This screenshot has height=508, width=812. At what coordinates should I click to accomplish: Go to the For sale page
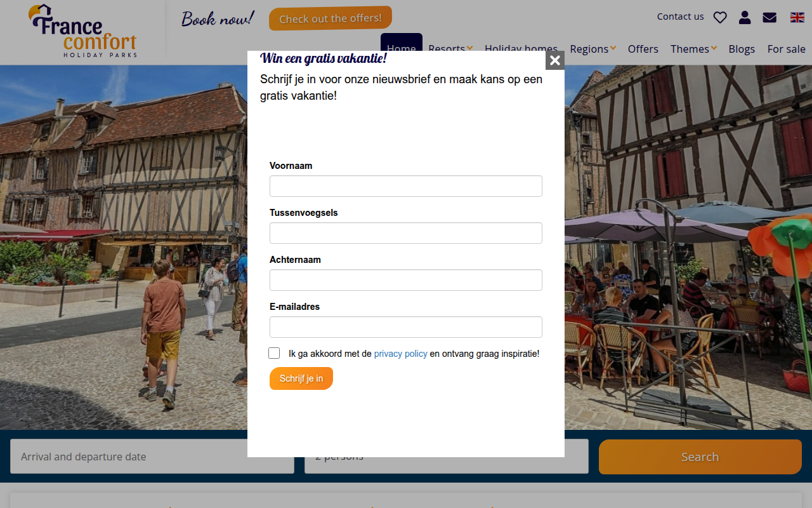click(x=787, y=49)
